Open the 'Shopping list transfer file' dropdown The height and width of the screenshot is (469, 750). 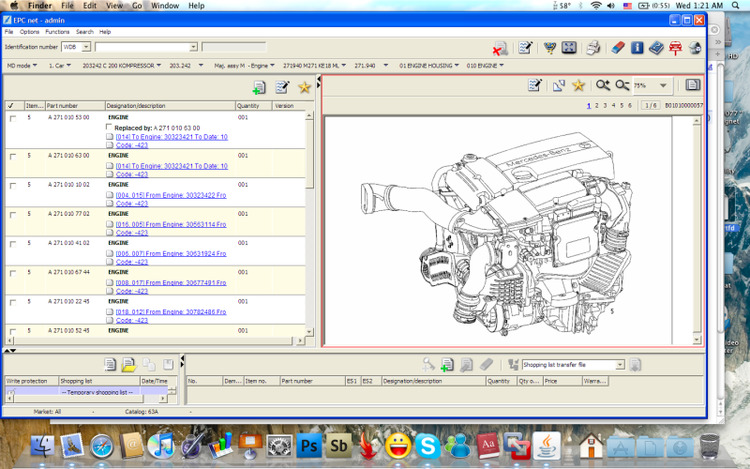(x=620, y=365)
